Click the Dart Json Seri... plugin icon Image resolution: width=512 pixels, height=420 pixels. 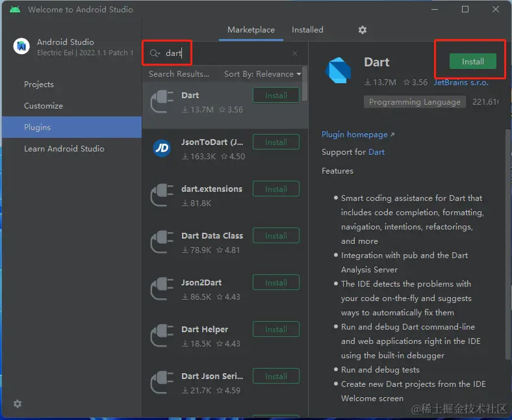162,382
